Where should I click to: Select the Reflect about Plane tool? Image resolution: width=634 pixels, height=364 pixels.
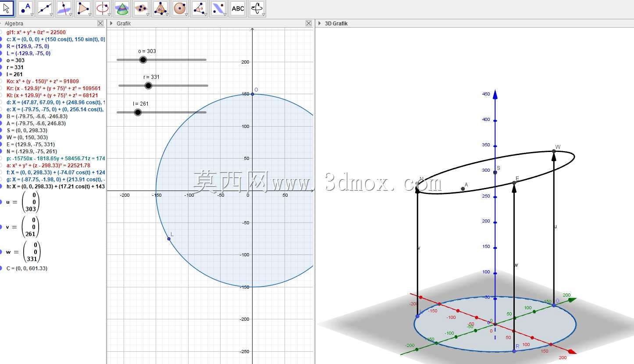(x=218, y=8)
